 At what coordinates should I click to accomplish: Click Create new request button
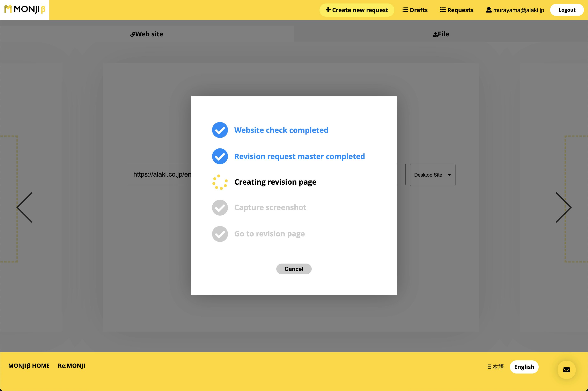[357, 10]
